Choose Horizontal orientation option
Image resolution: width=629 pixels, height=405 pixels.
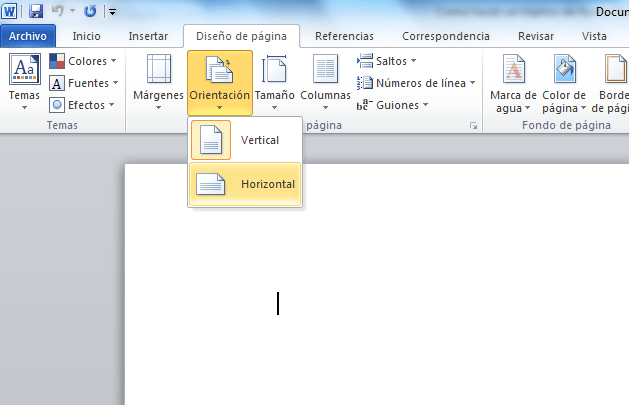245,184
